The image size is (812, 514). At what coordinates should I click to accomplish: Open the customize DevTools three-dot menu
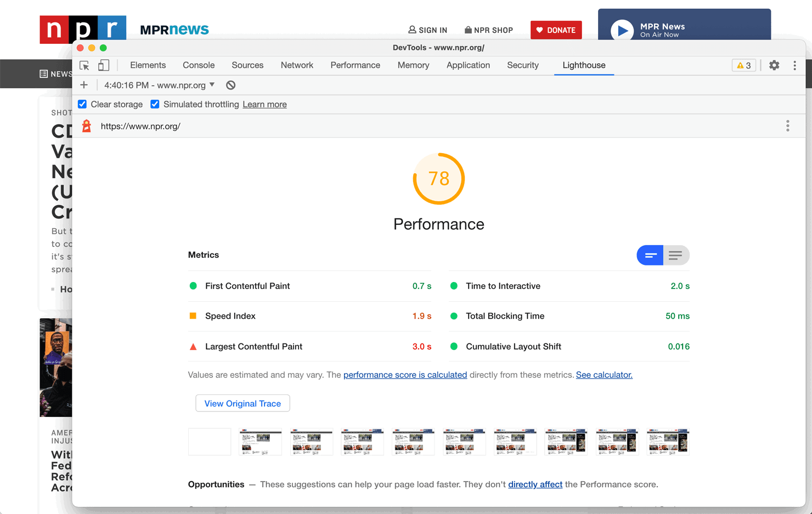tap(794, 65)
